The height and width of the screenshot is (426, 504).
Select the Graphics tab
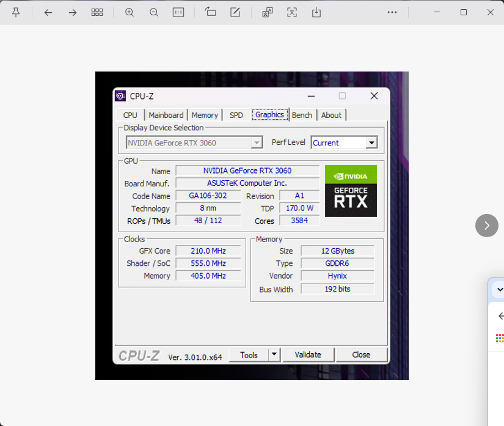click(269, 114)
